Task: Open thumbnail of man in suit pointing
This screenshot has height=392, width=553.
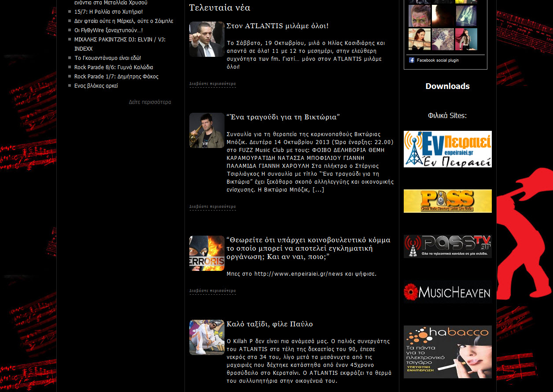Action: click(x=206, y=39)
